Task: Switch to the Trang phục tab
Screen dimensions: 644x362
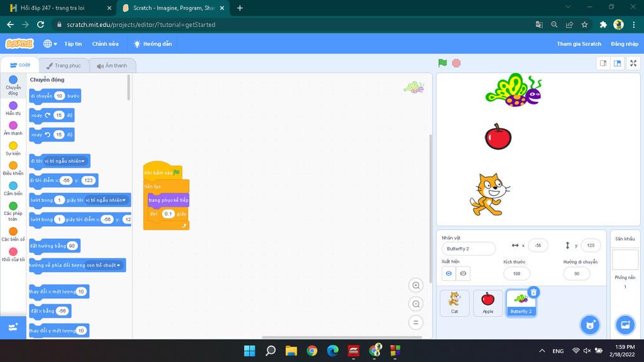Action: click(64, 65)
